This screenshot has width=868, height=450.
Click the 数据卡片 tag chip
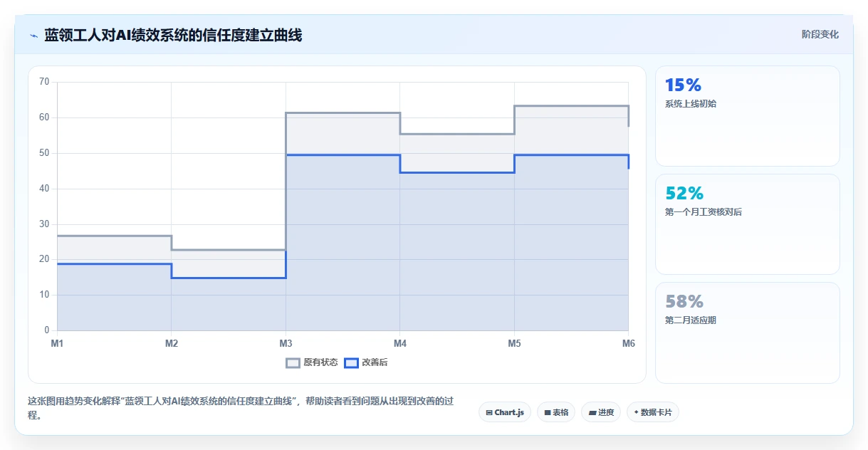pyautogui.click(x=653, y=412)
